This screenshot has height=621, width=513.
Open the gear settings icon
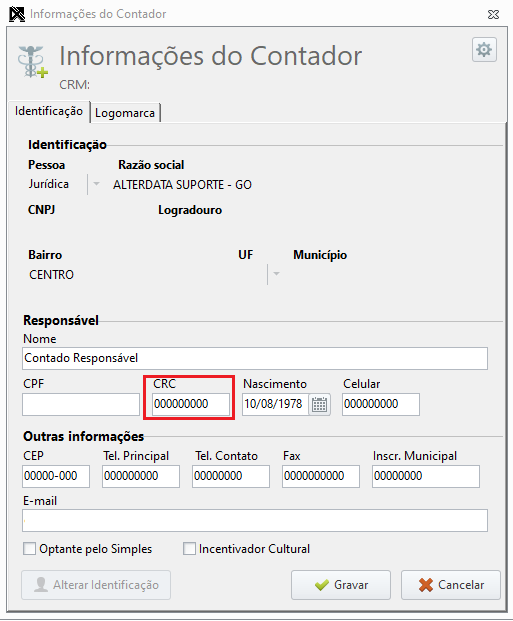[x=484, y=50]
